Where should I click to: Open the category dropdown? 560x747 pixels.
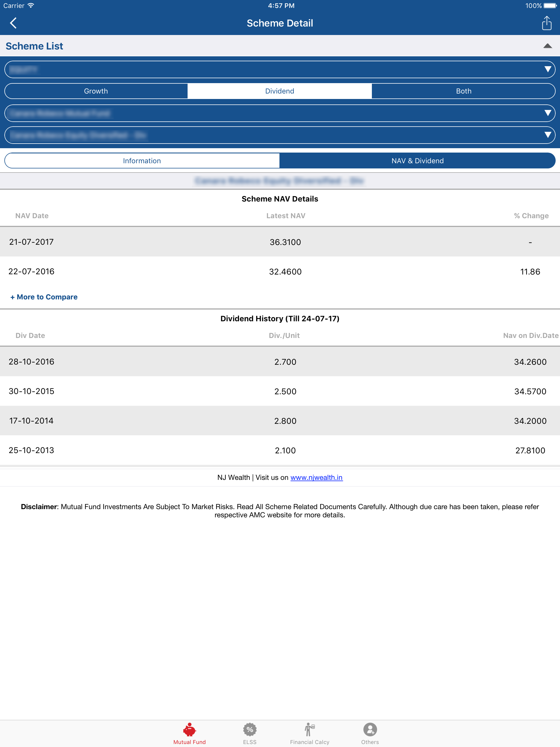pos(280,69)
